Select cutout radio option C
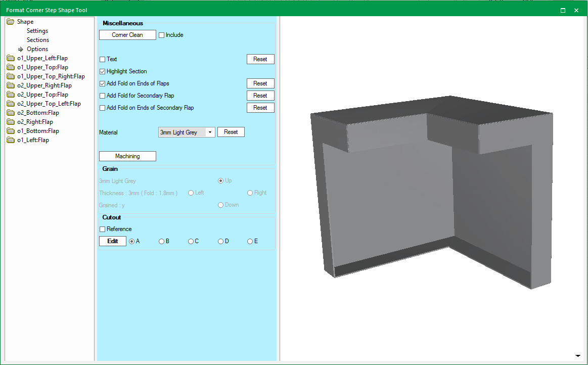This screenshot has height=365, width=588. tap(191, 242)
